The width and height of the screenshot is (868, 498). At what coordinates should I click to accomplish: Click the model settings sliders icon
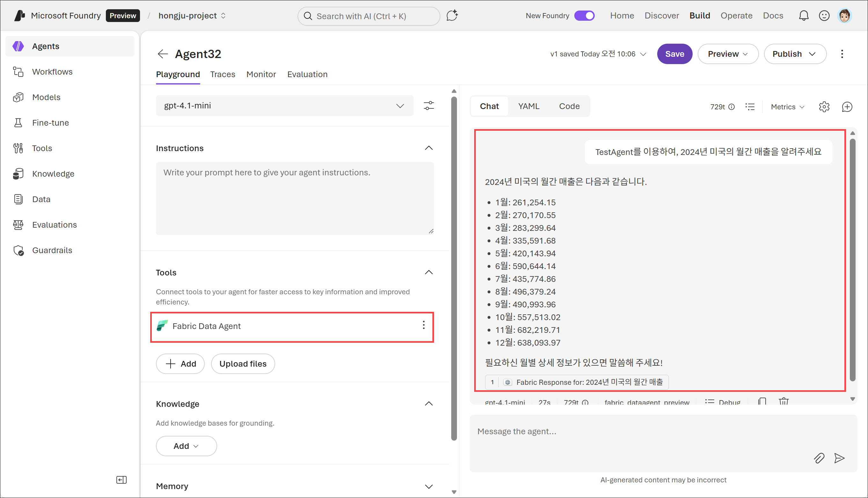429,106
